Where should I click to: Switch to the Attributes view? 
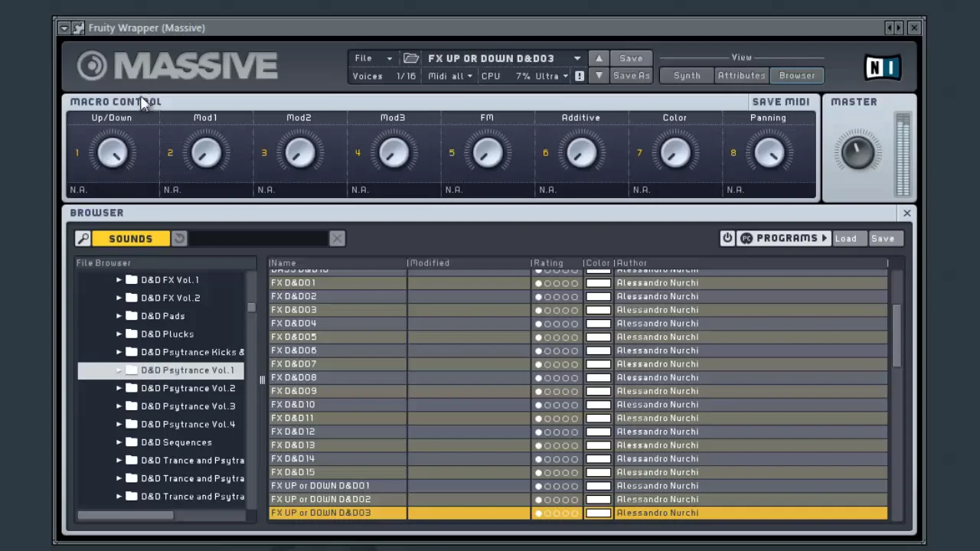[741, 76]
